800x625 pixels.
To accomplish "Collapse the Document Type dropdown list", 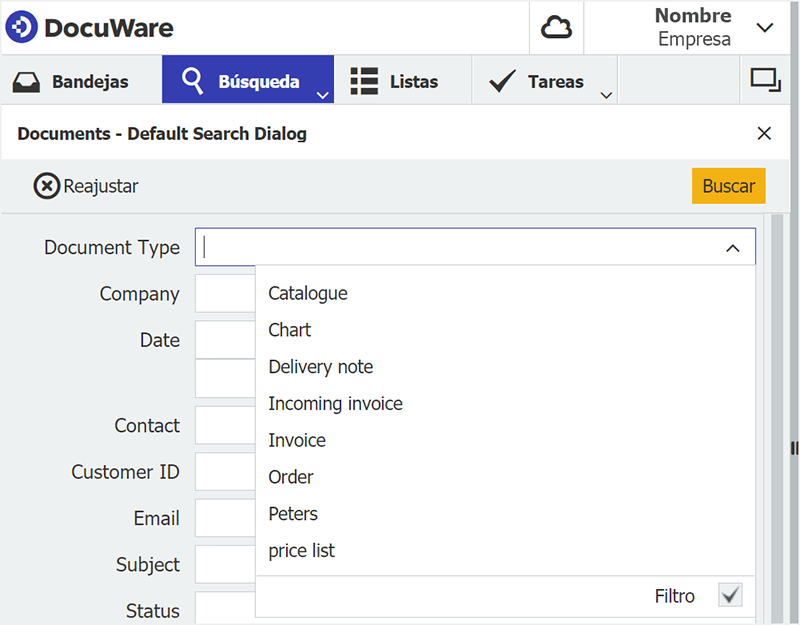I will coord(733,248).
